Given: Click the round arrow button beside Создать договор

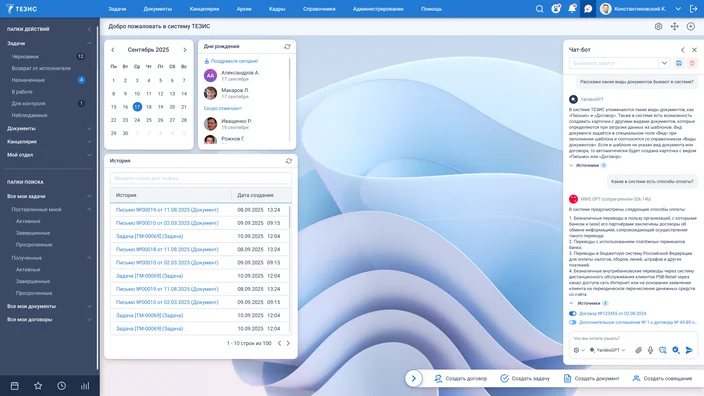Looking at the screenshot, I should coord(414,378).
